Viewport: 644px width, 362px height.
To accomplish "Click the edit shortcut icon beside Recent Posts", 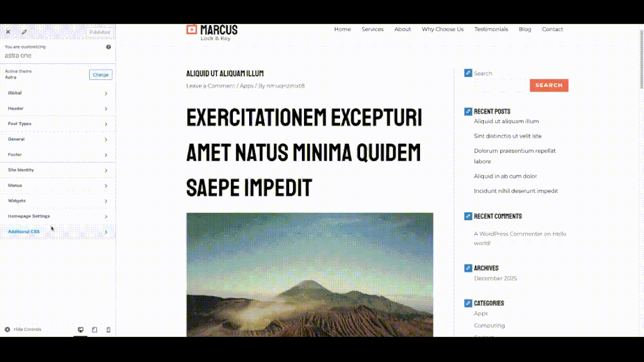I will point(468,112).
